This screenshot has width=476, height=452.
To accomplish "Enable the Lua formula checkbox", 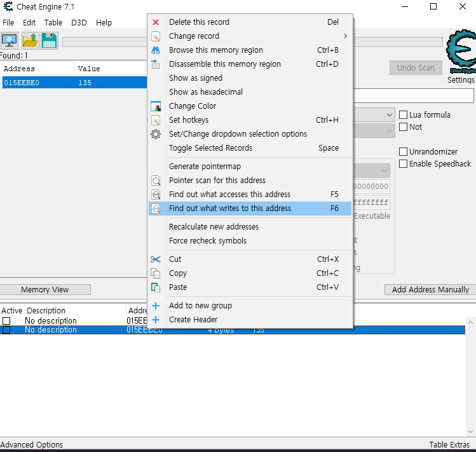I will 403,115.
